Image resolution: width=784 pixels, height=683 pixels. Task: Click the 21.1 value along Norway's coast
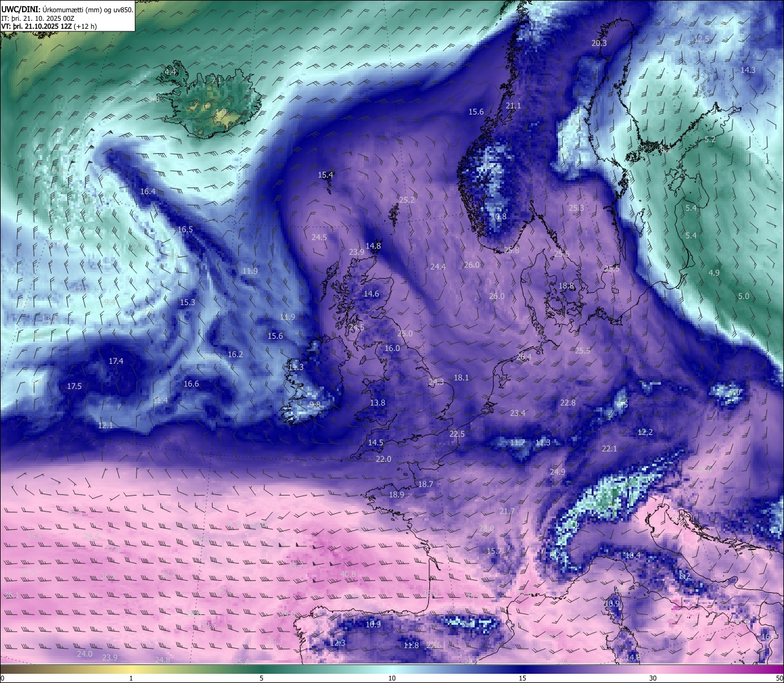513,106
